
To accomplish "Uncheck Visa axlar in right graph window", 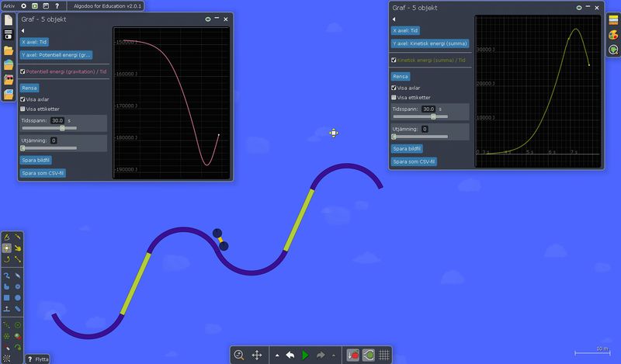I will tap(394, 88).
